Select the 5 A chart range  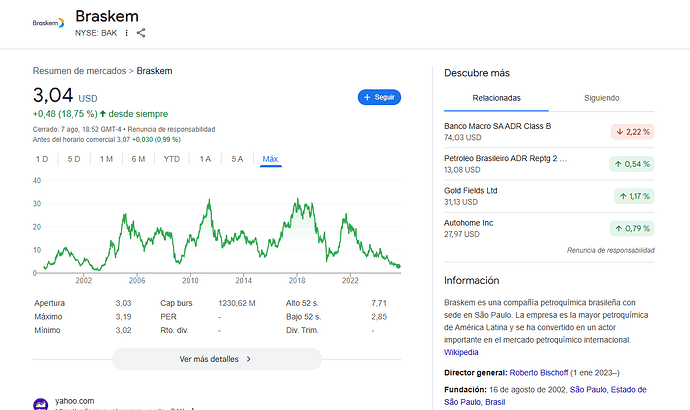click(237, 159)
